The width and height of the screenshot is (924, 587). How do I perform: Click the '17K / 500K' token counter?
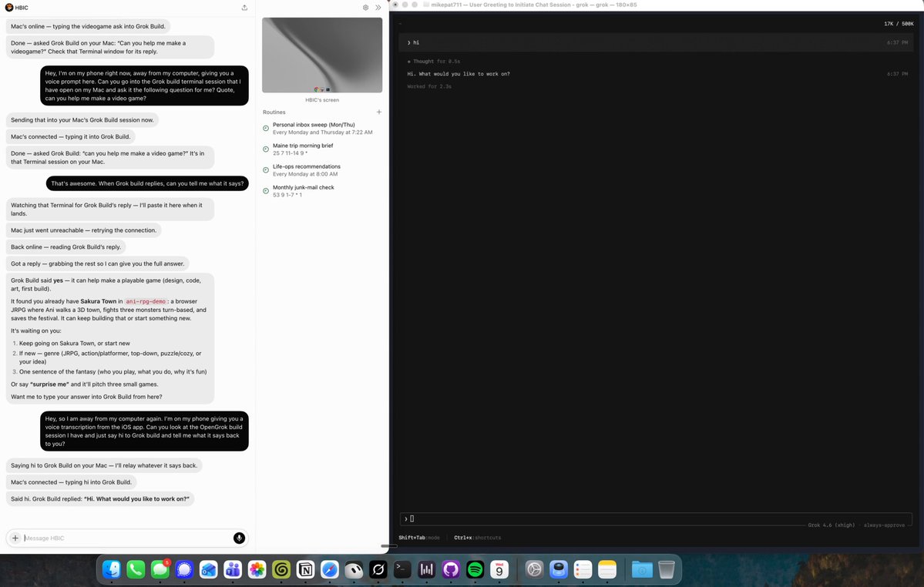click(899, 24)
